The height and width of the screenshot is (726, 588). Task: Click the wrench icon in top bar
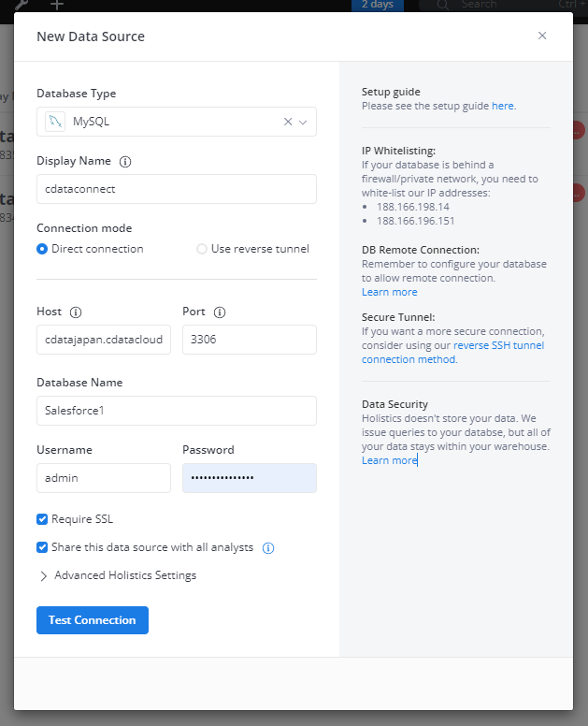coord(22,5)
